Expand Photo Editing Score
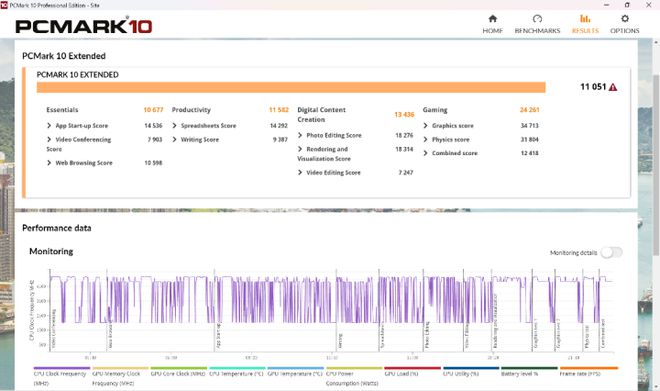The width and height of the screenshot is (660, 391). [300, 135]
